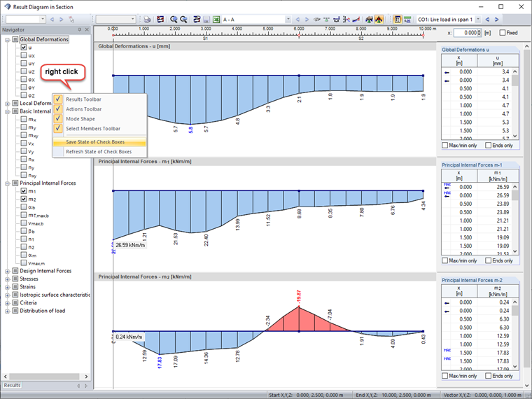The height and width of the screenshot is (399, 532).
Task: Tick Max/min only under Principal Internal Forces m-2
Action: tap(444, 376)
